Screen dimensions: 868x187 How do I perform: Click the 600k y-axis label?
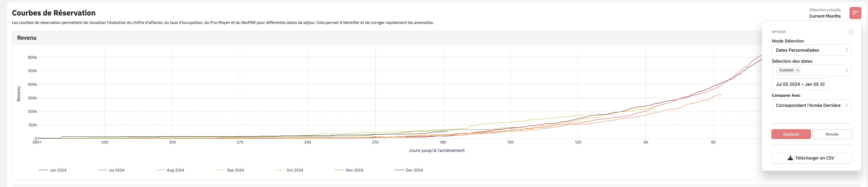click(x=32, y=57)
